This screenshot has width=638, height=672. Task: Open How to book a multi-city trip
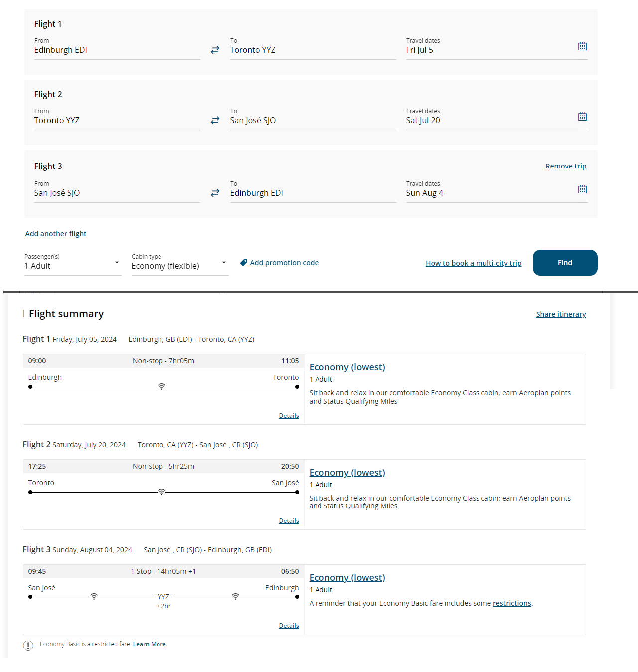coord(474,263)
